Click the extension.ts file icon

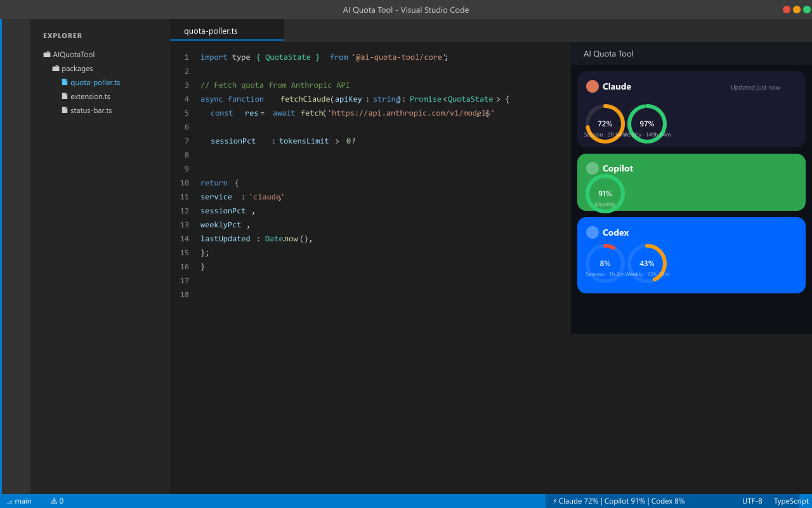tap(65, 97)
